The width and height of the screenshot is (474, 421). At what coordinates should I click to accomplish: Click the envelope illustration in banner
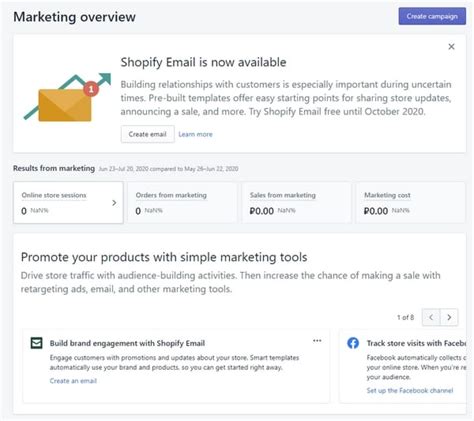click(x=67, y=98)
